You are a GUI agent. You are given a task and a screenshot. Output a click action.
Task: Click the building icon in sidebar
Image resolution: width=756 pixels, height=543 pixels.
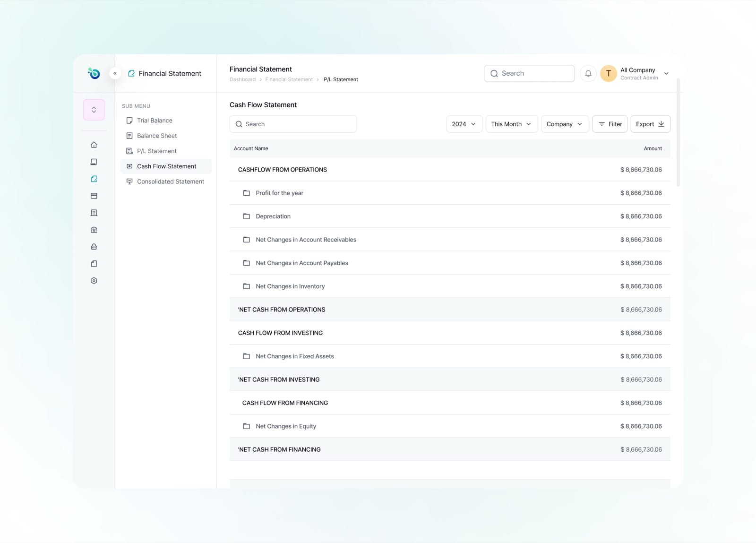(94, 213)
